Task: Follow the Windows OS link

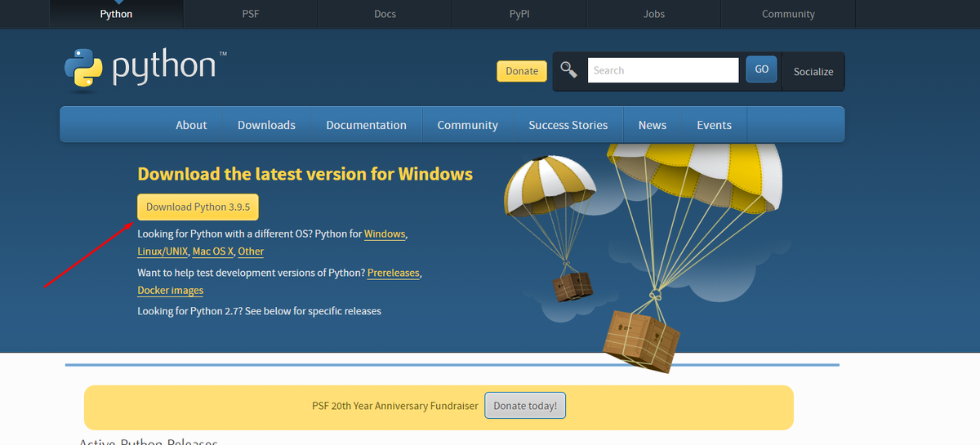Action: 385,234
